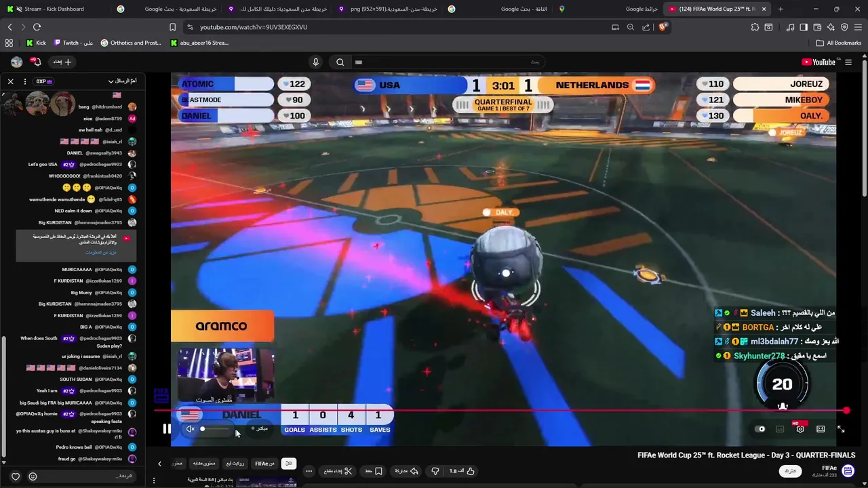Click the heart reaction icon in chat
The width and height of the screenshot is (868, 488).
click(x=16, y=476)
